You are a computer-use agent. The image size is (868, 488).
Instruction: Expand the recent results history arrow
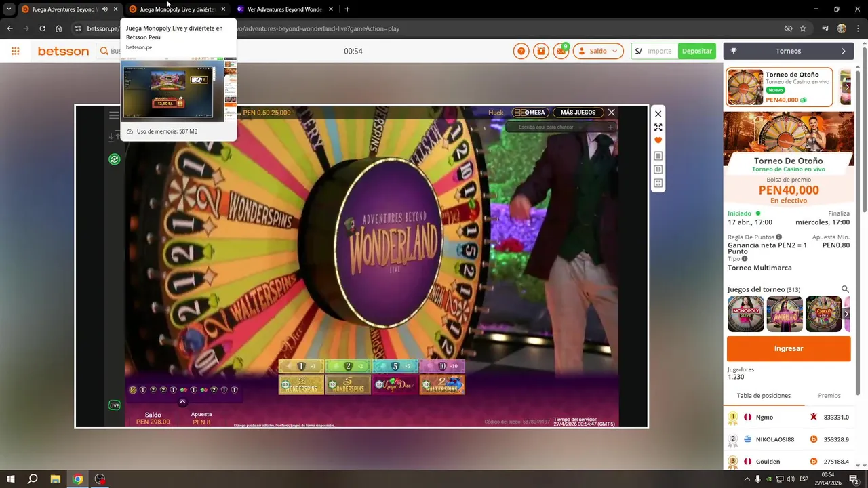tap(182, 401)
